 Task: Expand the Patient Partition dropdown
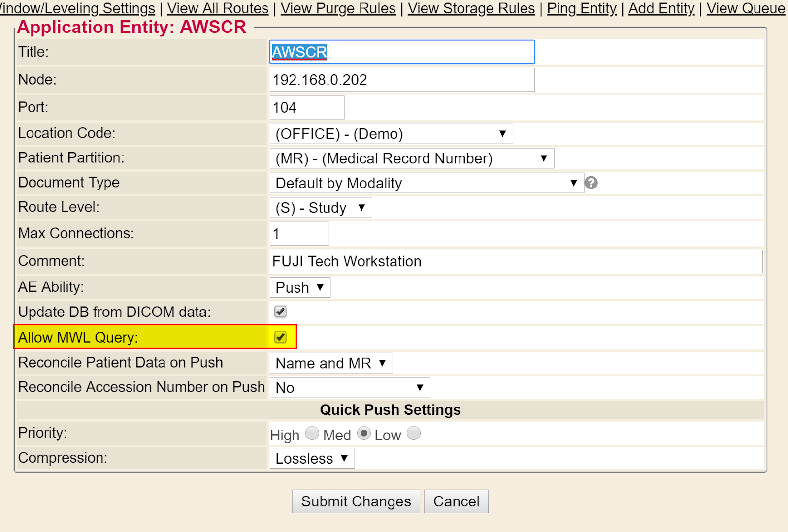click(412, 158)
